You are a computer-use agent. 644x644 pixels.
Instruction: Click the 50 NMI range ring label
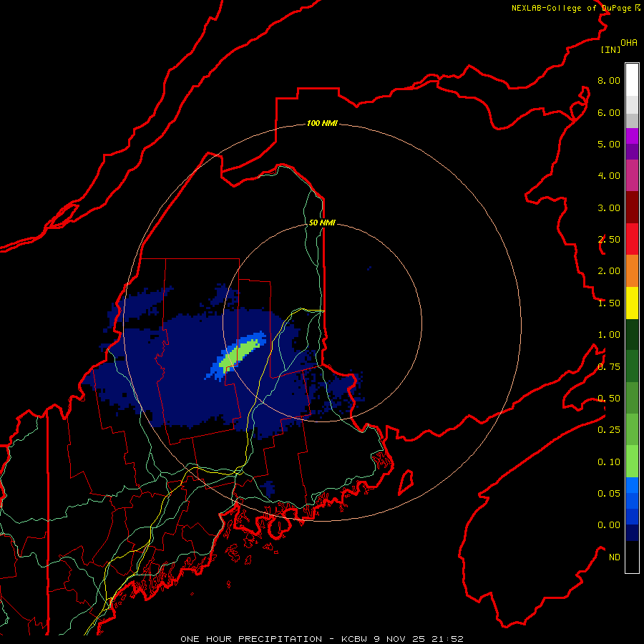click(x=322, y=223)
